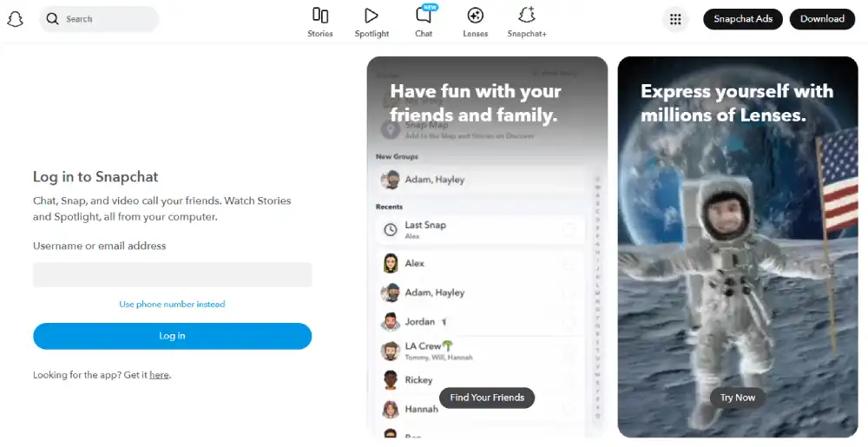Click the Download button
This screenshot has height=447, width=868.
822,19
